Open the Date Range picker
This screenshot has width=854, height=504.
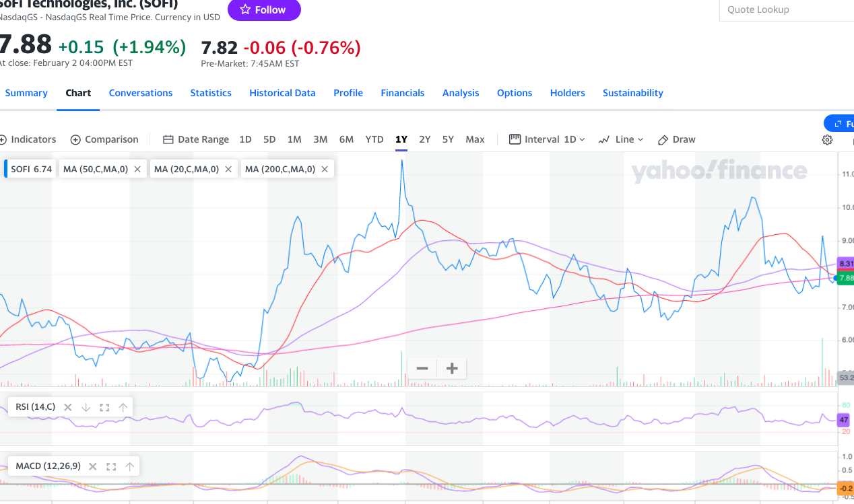pyautogui.click(x=196, y=139)
